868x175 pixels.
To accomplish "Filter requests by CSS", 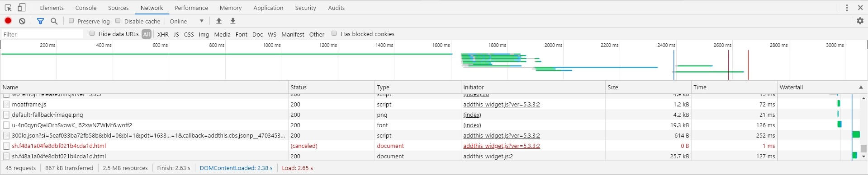I will (x=189, y=34).
